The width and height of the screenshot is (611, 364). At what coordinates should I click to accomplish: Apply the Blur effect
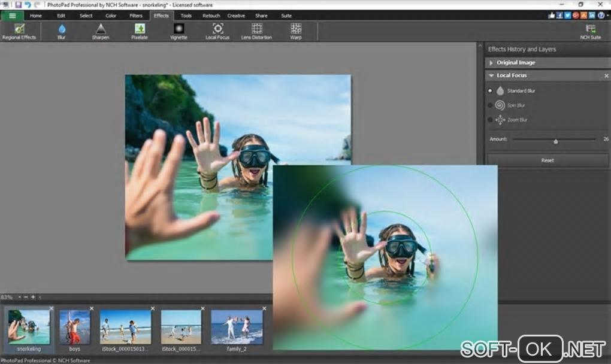(x=62, y=32)
